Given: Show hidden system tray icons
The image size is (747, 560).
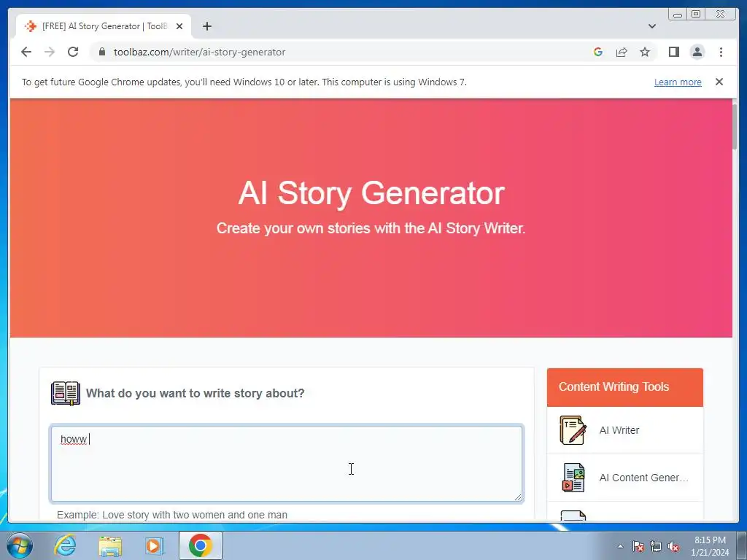Looking at the screenshot, I should tap(620, 546).
